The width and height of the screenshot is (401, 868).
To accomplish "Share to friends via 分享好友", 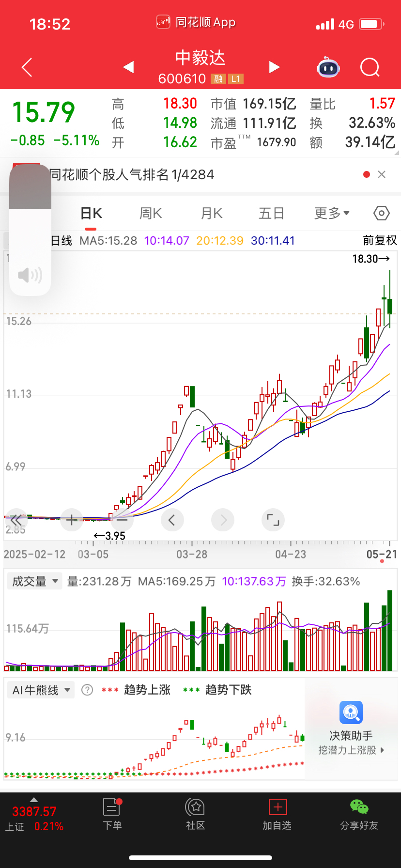I will 359,814.
